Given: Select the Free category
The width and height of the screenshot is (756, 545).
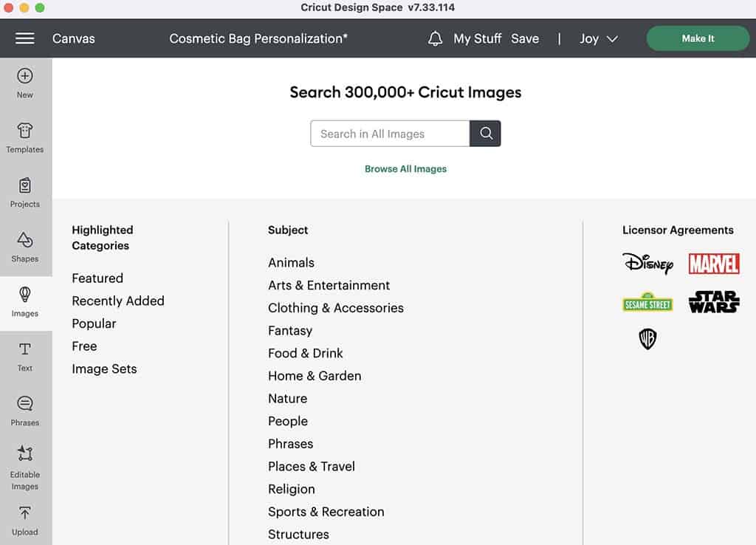Looking at the screenshot, I should tap(84, 346).
